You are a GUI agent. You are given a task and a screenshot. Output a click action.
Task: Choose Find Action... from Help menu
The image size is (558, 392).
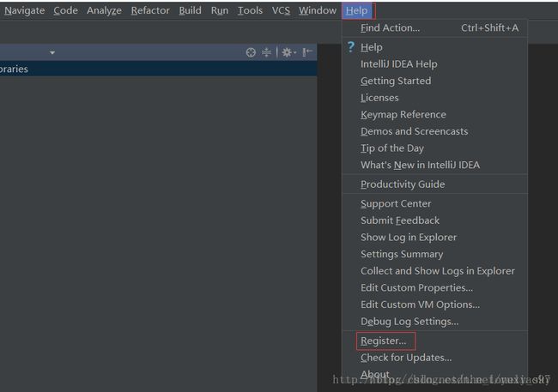tap(434, 27)
